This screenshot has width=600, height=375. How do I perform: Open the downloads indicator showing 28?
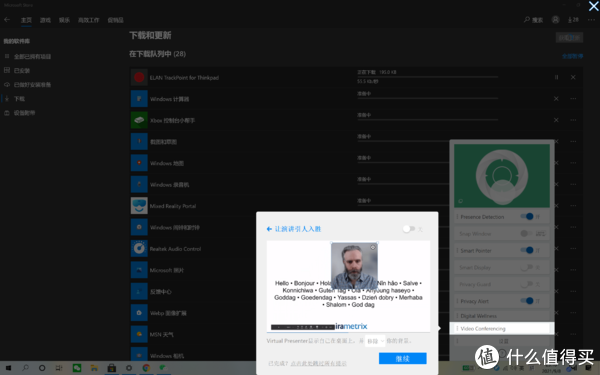click(x=573, y=20)
